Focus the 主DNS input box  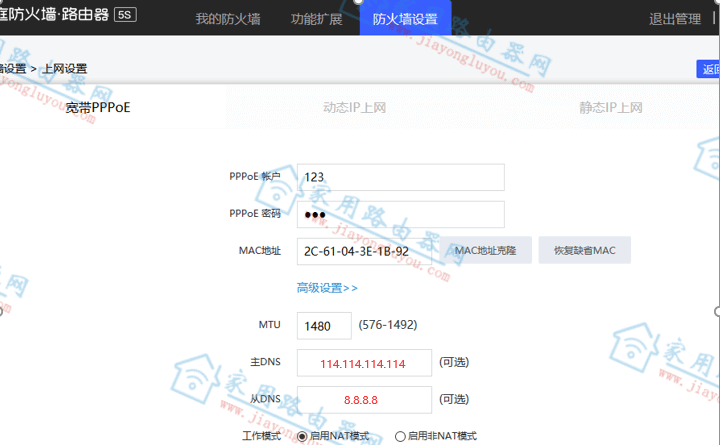click(x=364, y=363)
